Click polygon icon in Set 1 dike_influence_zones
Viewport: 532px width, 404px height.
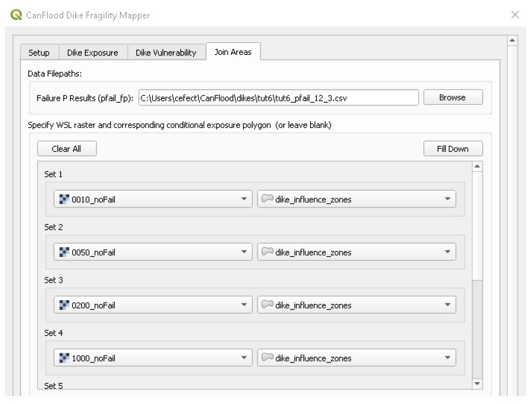click(x=267, y=198)
